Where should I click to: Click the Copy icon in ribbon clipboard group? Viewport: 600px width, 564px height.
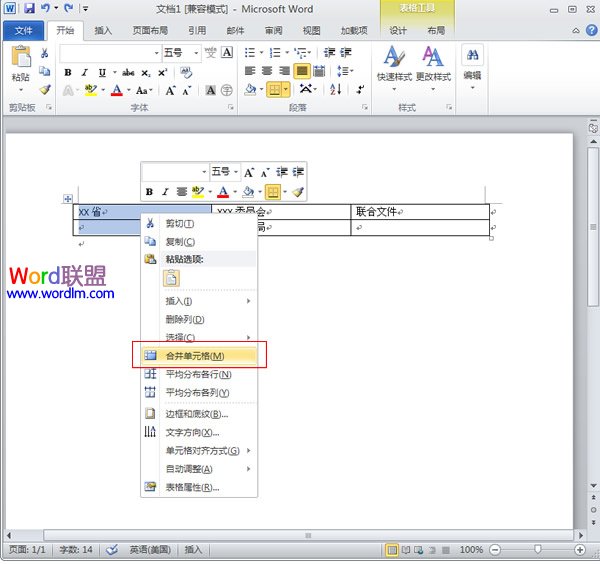click(45, 71)
